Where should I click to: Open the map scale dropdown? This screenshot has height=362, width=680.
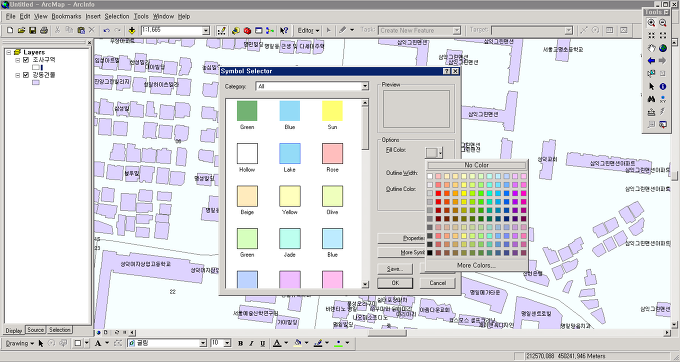[x=206, y=30]
